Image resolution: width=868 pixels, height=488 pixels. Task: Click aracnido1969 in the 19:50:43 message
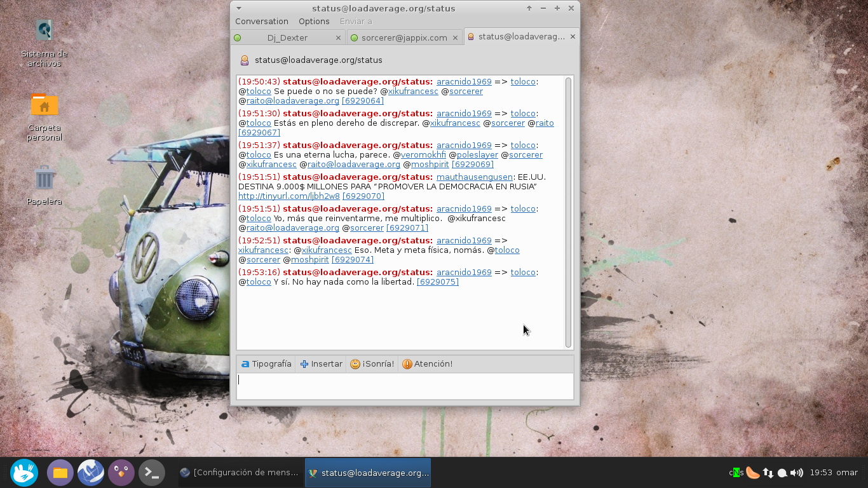click(464, 82)
